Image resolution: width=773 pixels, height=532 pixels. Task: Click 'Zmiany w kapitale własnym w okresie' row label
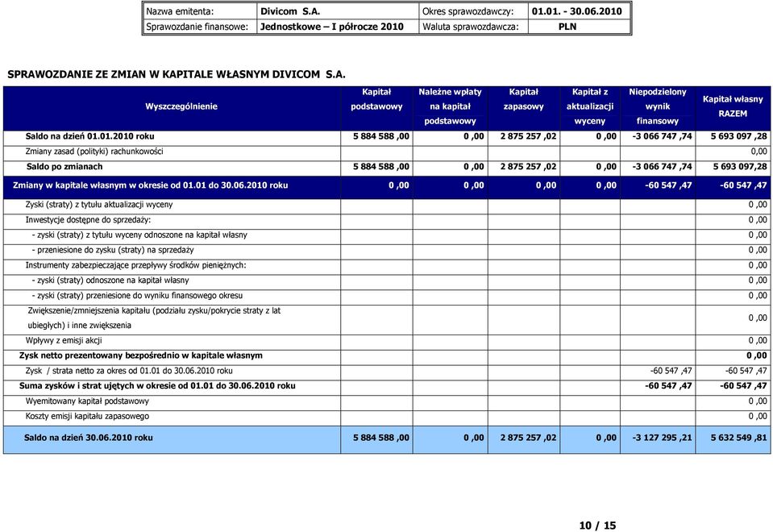[x=151, y=185]
